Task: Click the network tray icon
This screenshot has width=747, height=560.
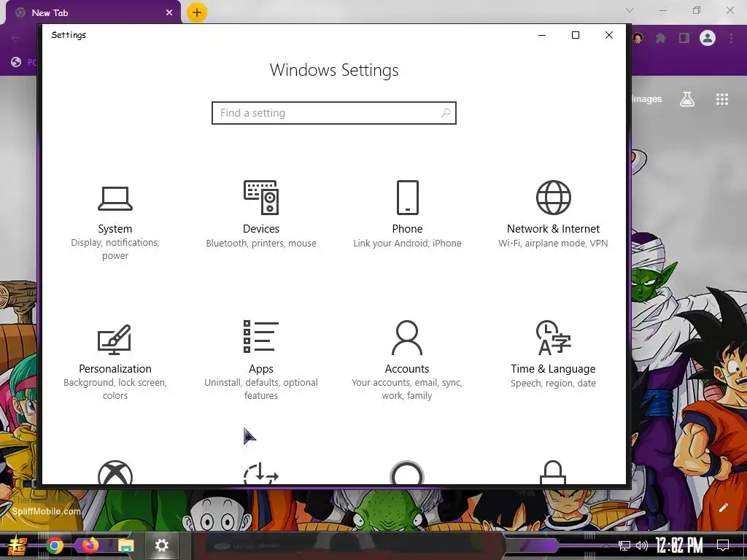Action: [624, 545]
